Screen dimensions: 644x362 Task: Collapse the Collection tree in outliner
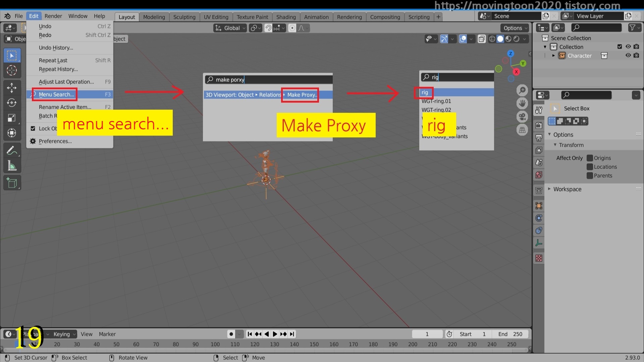(x=545, y=47)
